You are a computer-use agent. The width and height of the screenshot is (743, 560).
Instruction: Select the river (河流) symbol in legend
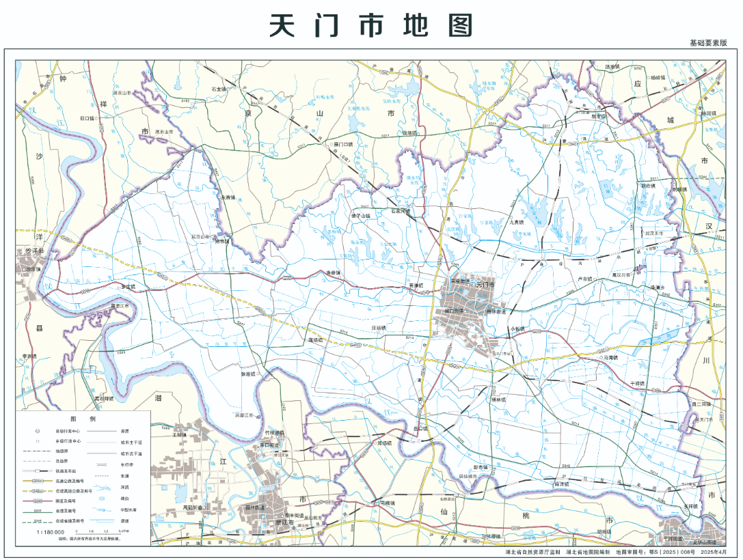[102, 487]
